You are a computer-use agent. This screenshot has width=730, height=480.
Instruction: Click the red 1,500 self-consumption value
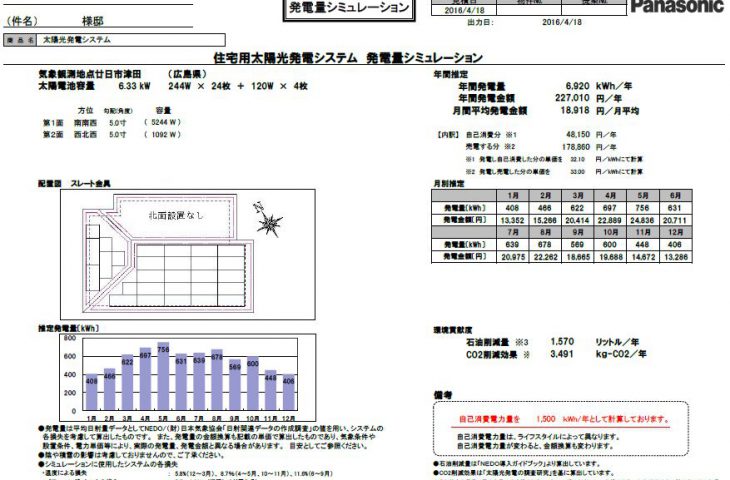[x=546, y=419]
